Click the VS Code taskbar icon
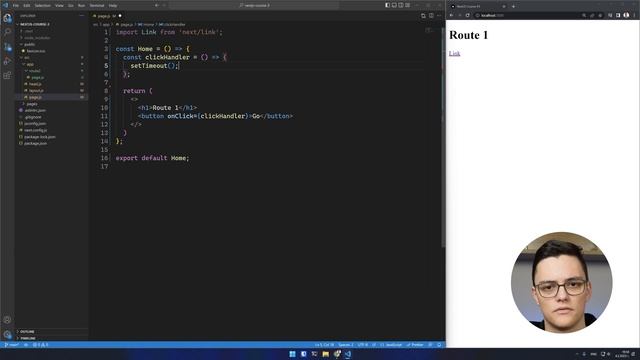The width and height of the screenshot is (640, 360). 348,354
